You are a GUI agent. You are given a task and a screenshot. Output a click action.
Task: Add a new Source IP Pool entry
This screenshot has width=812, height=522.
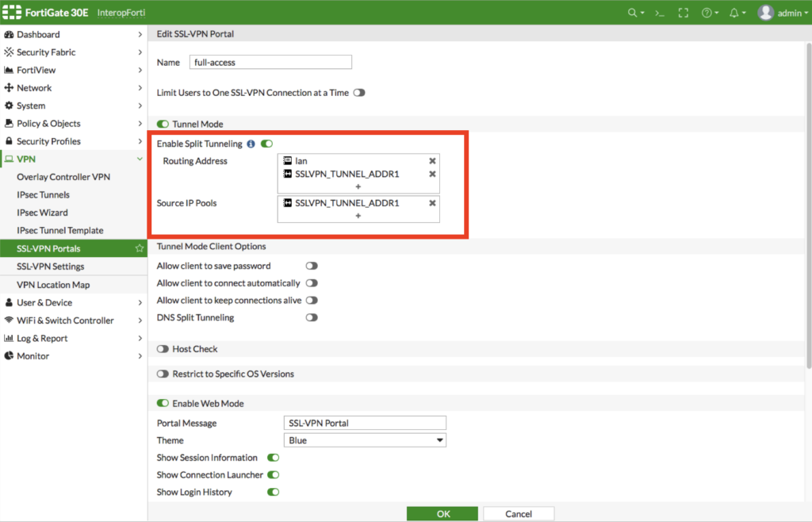pos(358,216)
